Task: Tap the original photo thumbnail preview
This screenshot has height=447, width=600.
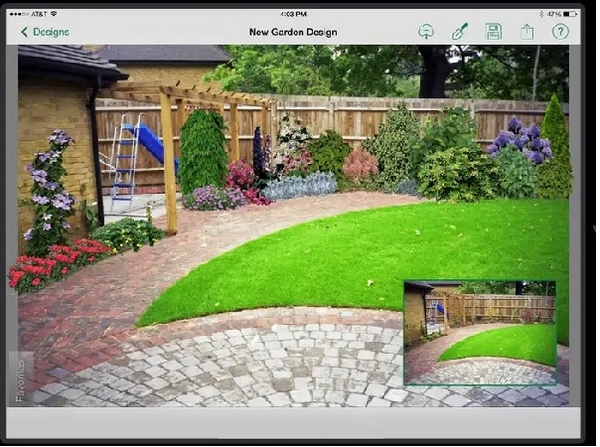Action: click(480, 332)
